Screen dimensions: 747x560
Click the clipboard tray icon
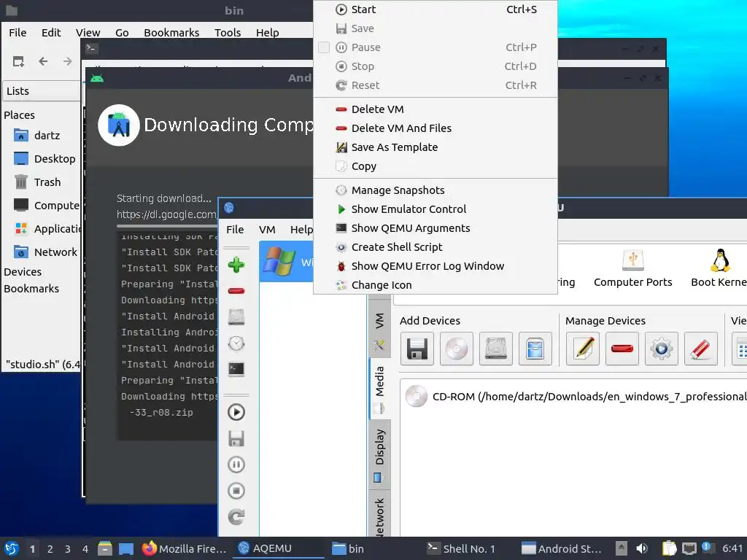(x=670, y=548)
